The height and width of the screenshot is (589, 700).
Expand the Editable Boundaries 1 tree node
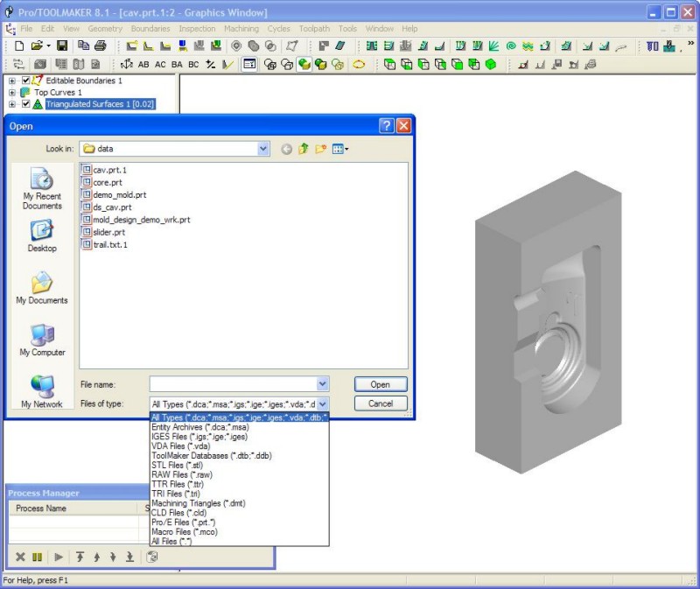pos(12,81)
